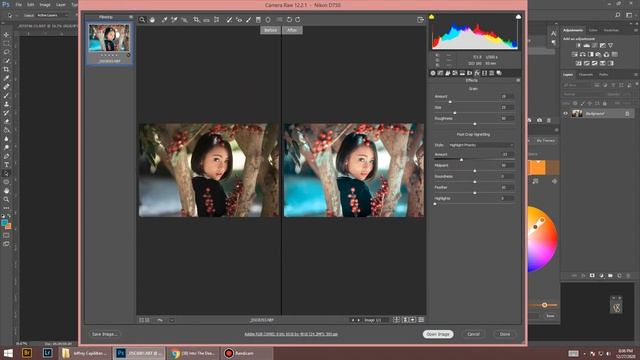This screenshot has height=360, width=640.
Task: Open Camera Raw zoom level dropdown
Action: point(172,320)
